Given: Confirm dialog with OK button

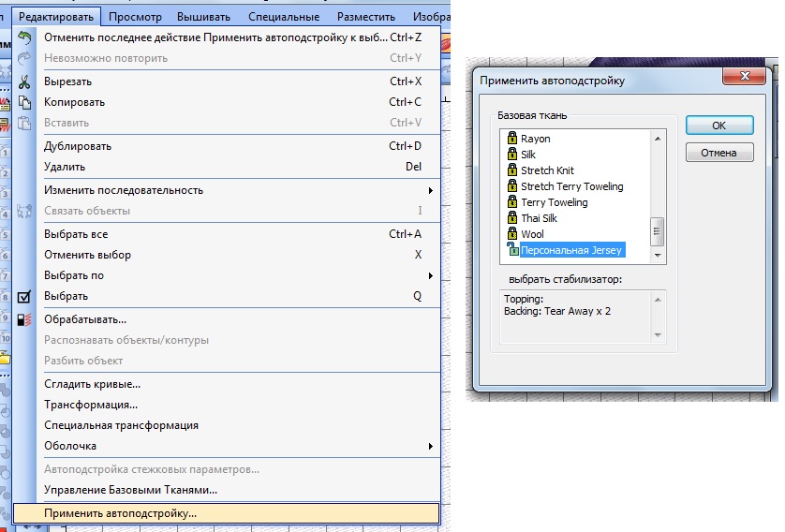Looking at the screenshot, I should [719, 126].
